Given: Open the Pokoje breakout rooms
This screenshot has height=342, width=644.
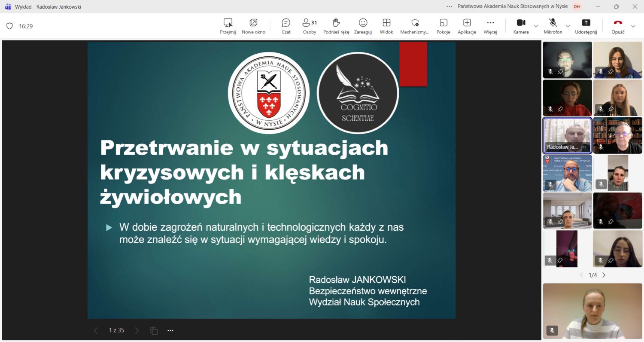Looking at the screenshot, I should point(443,26).
